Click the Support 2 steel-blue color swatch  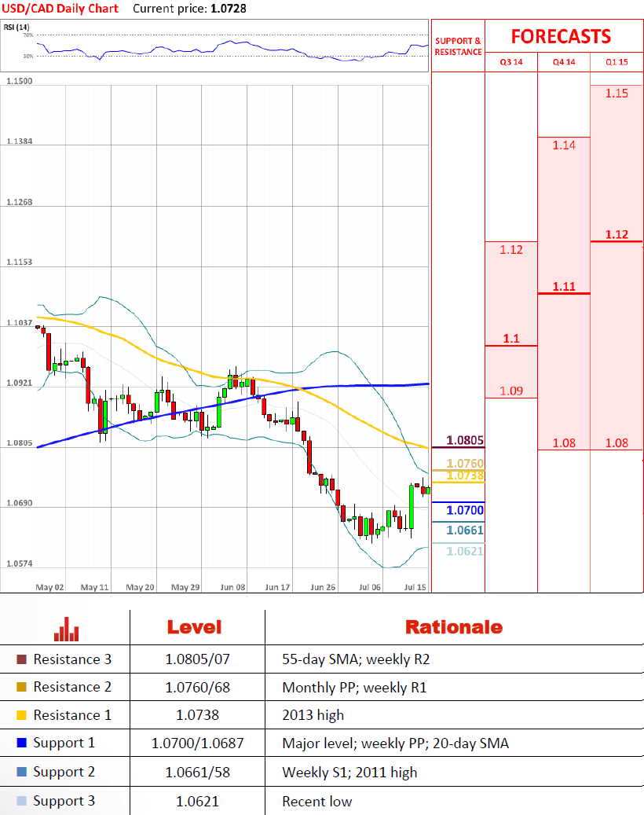coord(21,772)
